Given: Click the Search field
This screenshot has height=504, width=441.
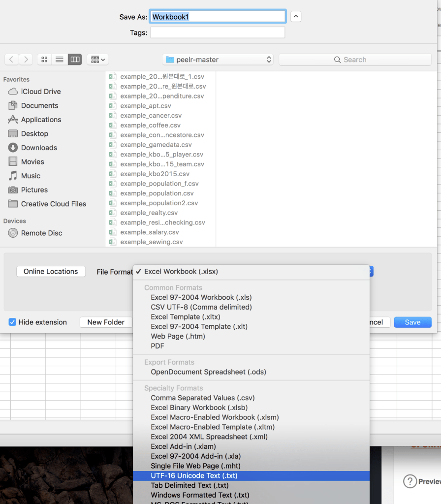Looking at the screenshot, I should point(355,60).
